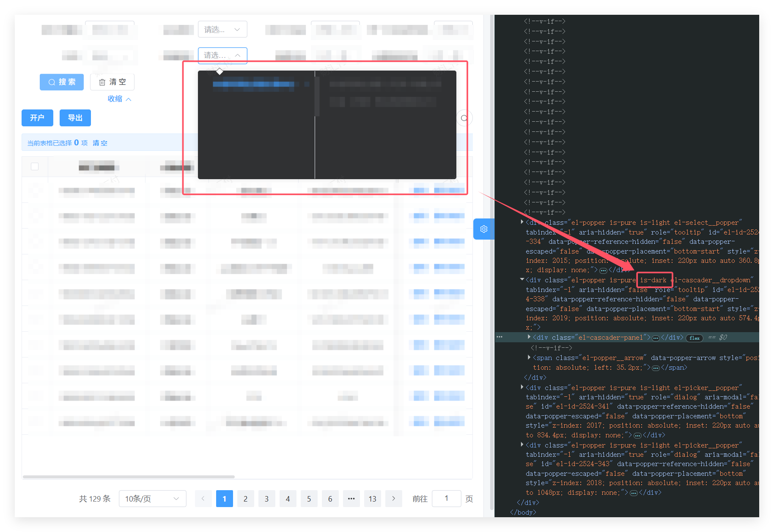
Task: Click the 前往 page number input field
Action: [x=446, y=499]
